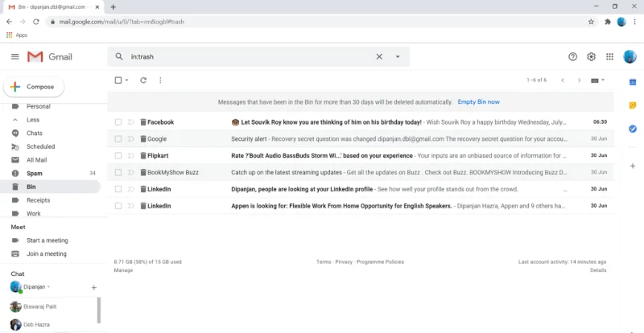Open the Appen LinkedIn job email
This screenshot has width=644, height=333.
coord(360,206)
